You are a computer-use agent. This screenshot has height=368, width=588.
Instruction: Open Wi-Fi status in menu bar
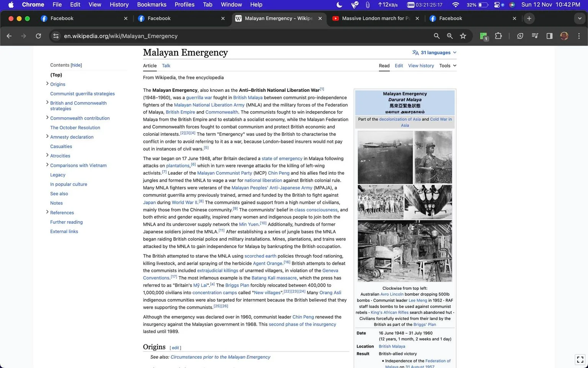pos(455,5)
